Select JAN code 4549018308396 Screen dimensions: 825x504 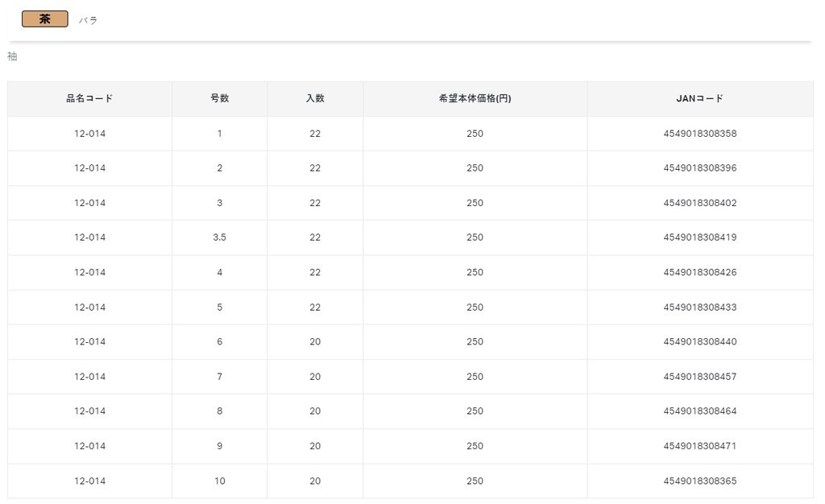click(x=699, y=168)
